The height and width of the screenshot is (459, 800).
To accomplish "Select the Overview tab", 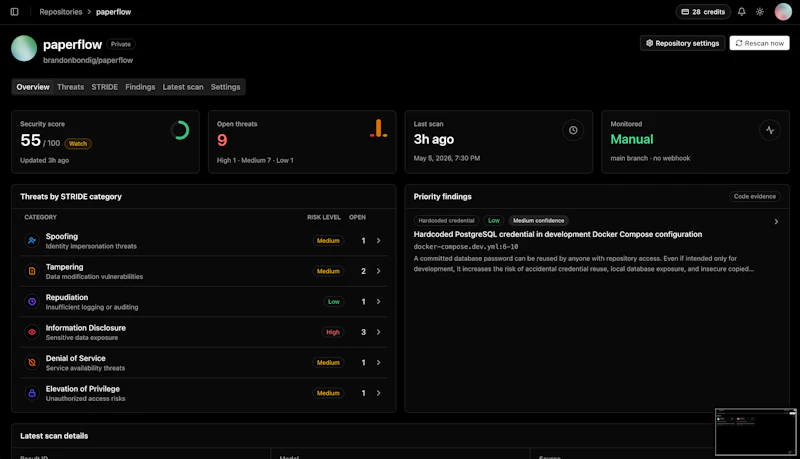I will tap(33, 87).
